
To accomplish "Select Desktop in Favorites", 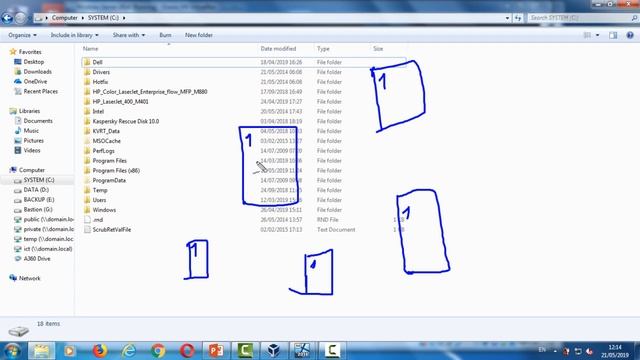I will click(29, 62).
